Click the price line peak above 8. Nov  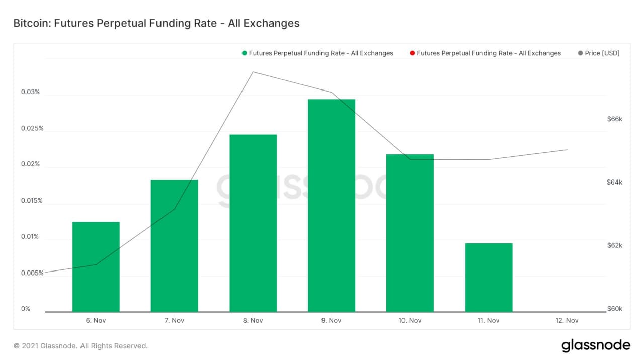253,72
